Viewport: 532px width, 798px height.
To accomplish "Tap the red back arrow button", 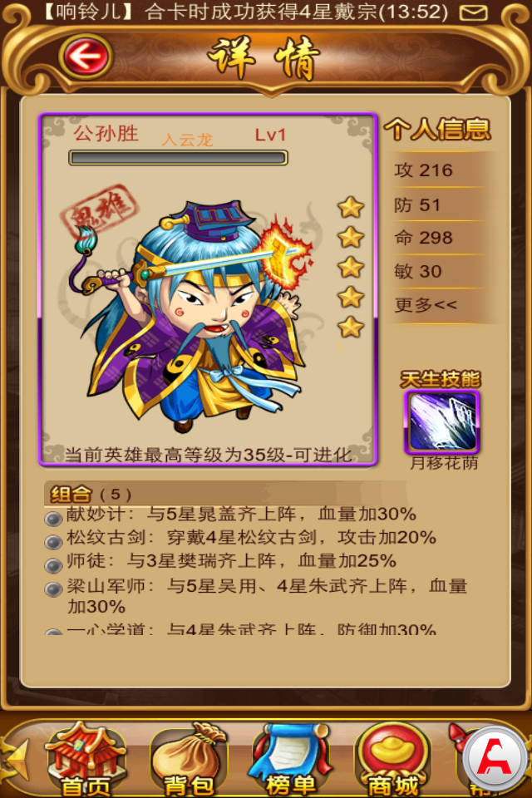I will pyautogui.click(x=86, y=56).
